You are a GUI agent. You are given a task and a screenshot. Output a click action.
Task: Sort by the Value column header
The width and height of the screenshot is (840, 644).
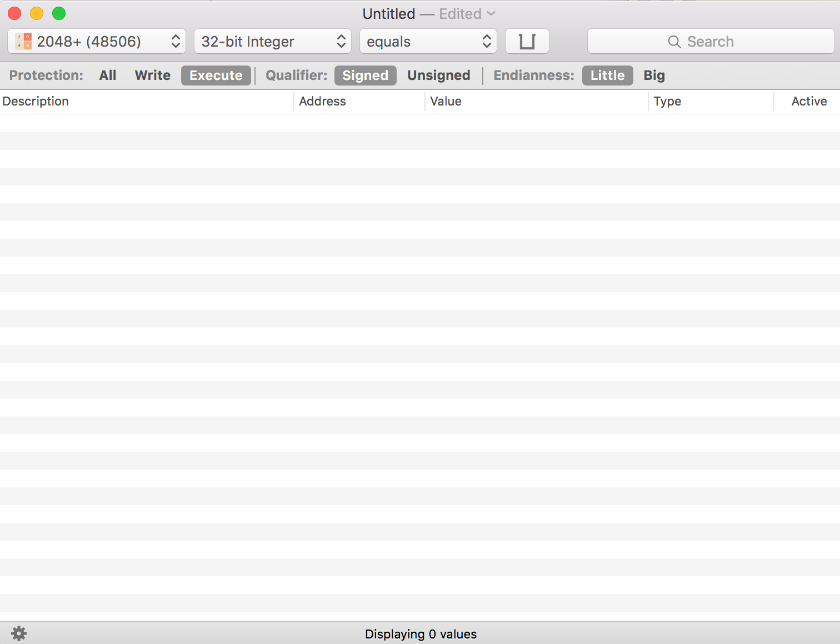537,102
